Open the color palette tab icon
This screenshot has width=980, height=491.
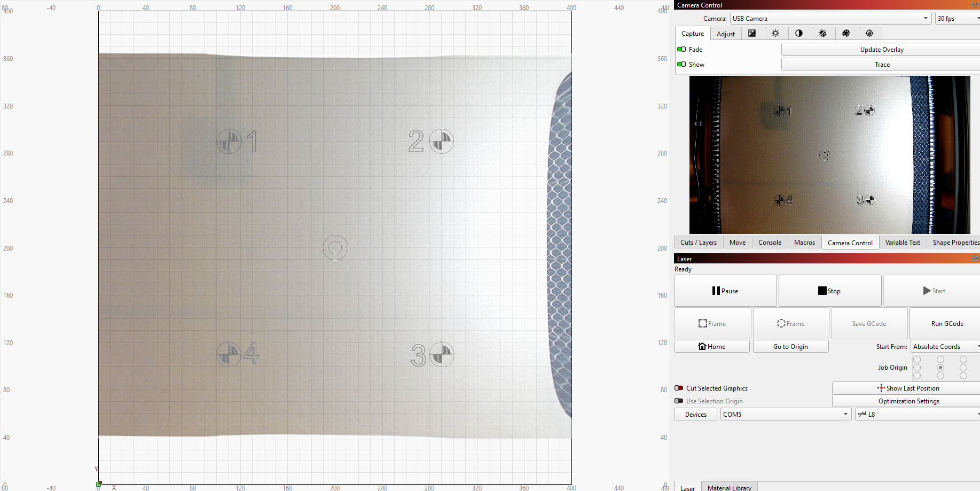846,34
